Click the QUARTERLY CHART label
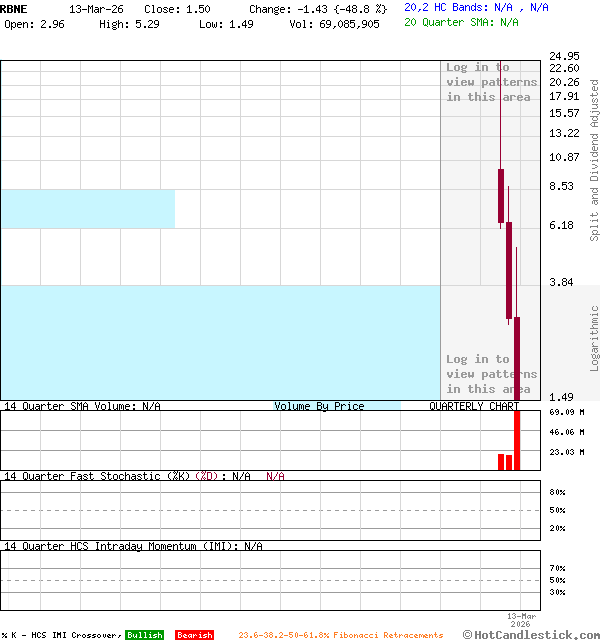The width and height of the screenshot is (600, 640). [474, 407]
